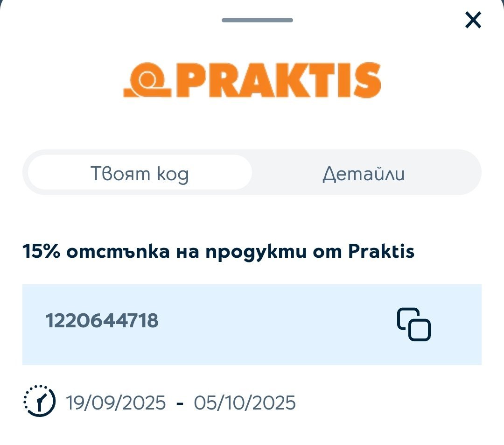
Task: Click the end date 05/10/2025
Action: tap(245, 403)
